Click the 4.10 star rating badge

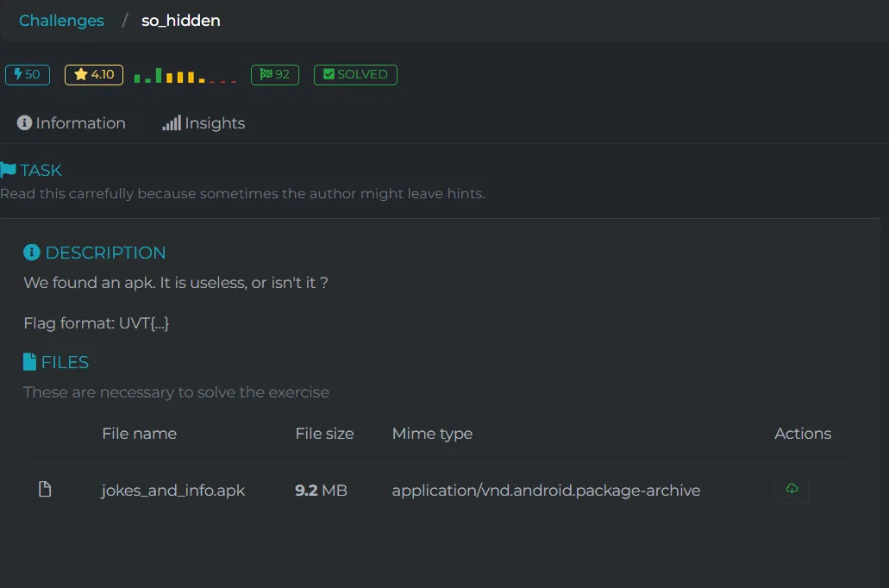[x=93, y=74]
